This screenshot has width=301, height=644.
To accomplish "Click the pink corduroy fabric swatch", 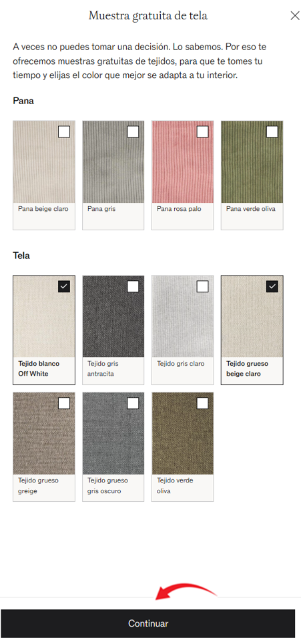I will click(183, 162).
